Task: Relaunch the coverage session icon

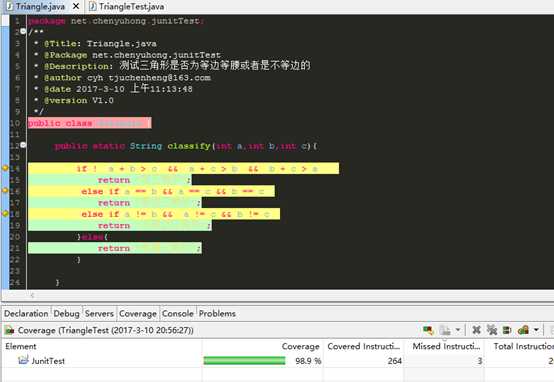Action: 428,330
